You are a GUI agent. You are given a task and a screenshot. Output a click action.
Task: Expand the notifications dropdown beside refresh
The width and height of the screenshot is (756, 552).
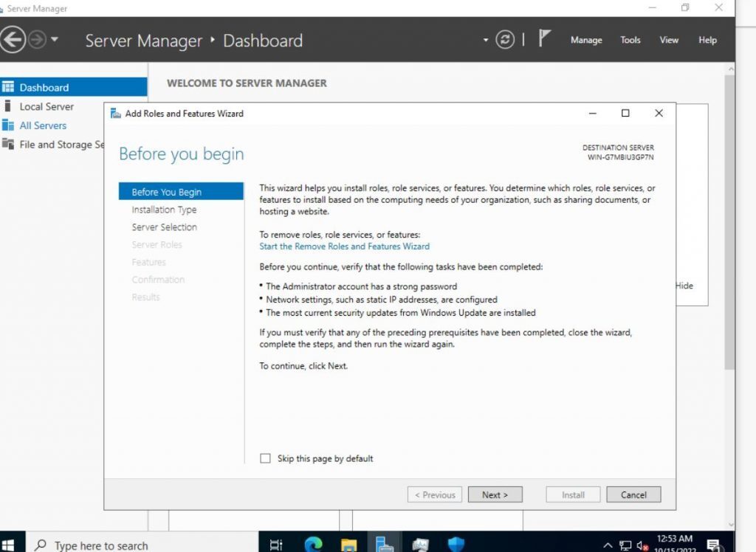[486, 40]
